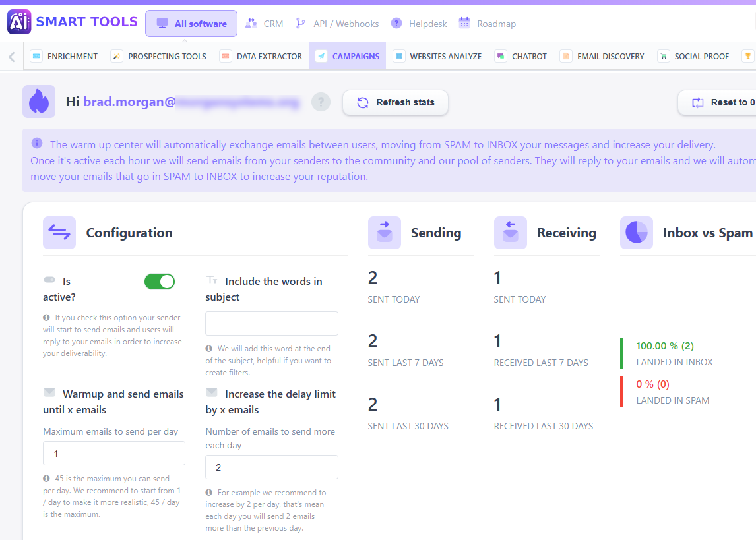The image size is (756, 540).
Task: Switch to the Prospecting Tools tab
Action: 158,56
